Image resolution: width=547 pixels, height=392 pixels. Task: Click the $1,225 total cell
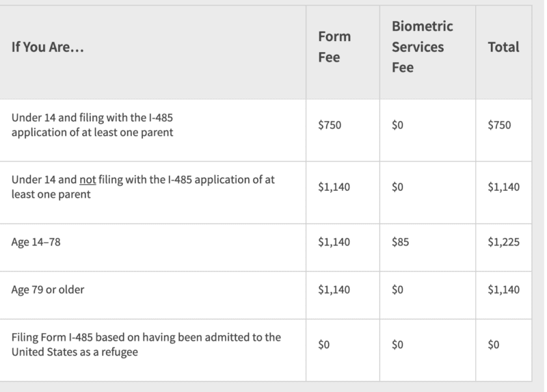[x=503, y=241]
